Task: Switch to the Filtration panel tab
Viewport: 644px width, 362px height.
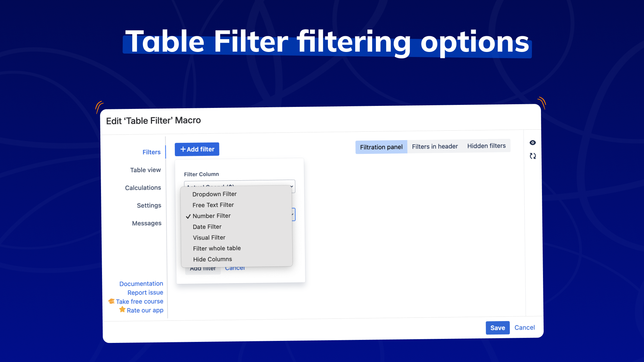Action: click(381, 147)
